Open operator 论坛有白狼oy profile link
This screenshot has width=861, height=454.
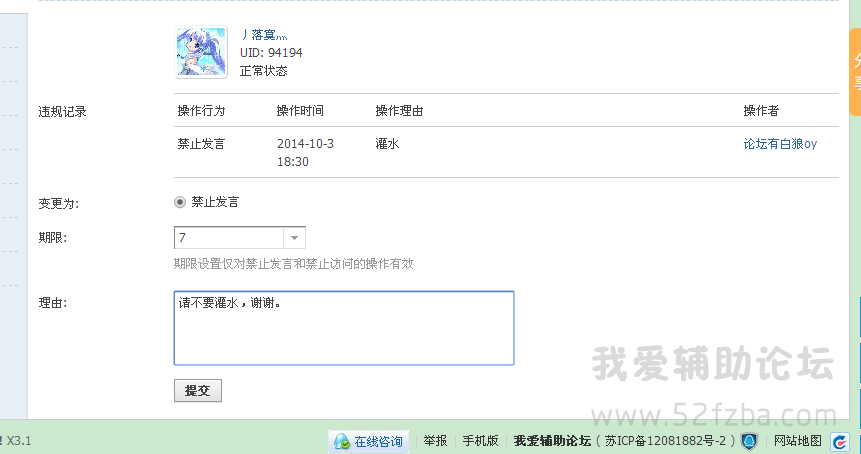tap(780, 144)
